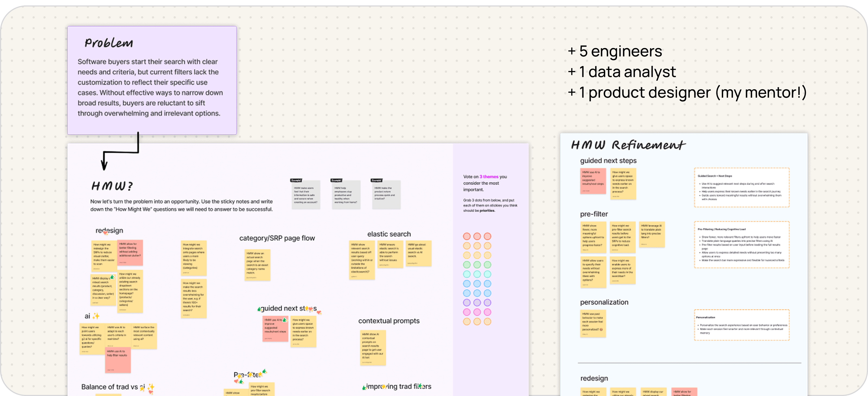Select the middle green voting dot
The height and width of the screenshot is (396, 868).
tap(477, 264)
